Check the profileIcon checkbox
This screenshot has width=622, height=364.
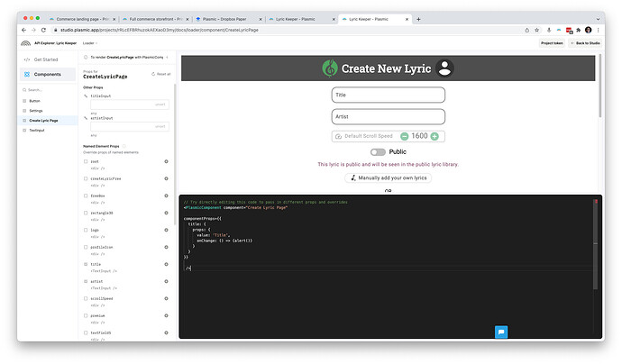[x=86, y=247]
